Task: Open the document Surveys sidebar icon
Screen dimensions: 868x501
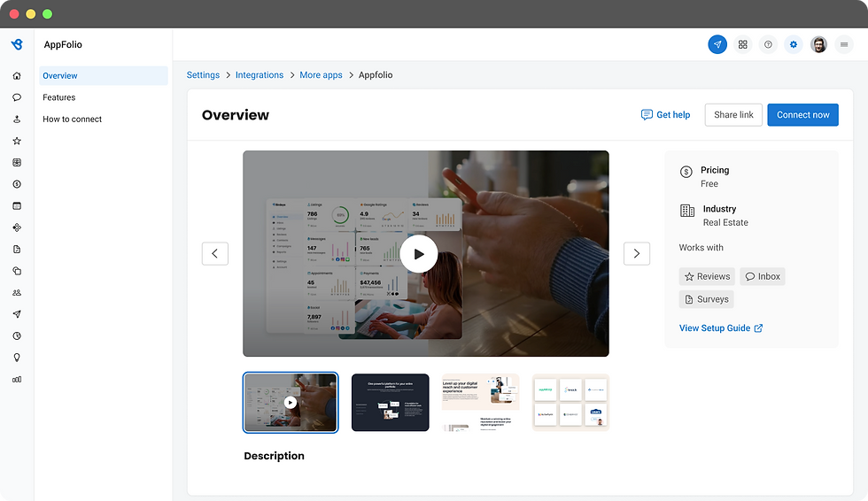Action: (17, 250)
